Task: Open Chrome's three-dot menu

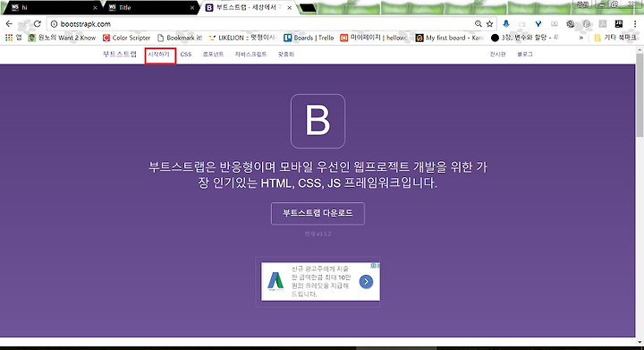Action: coord(635,24)
